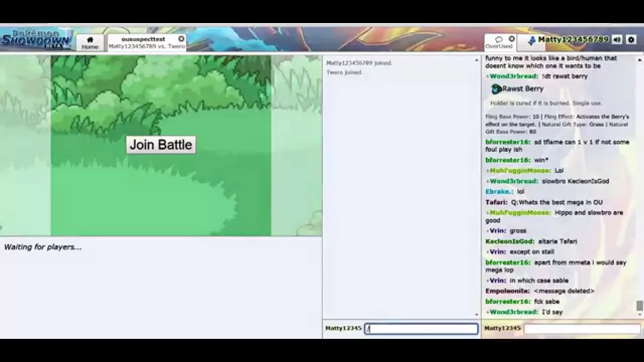Close the oususpecttest battle tab

pyautogui.click(x=181, y=39)
